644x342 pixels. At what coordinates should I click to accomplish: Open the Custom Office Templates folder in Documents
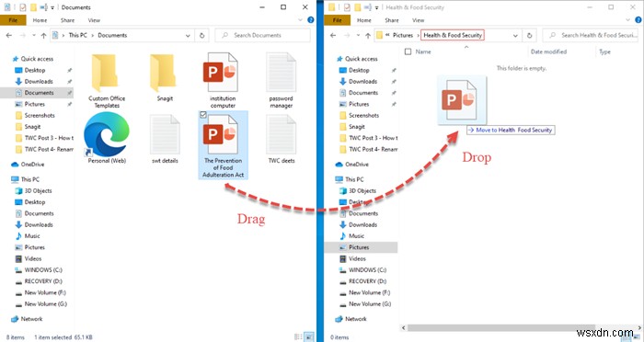pos(107,80)
